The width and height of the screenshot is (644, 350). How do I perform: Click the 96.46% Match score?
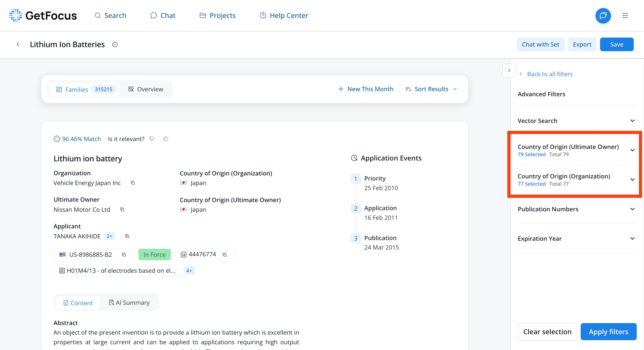pyautogui.click(x=77, y=139)
